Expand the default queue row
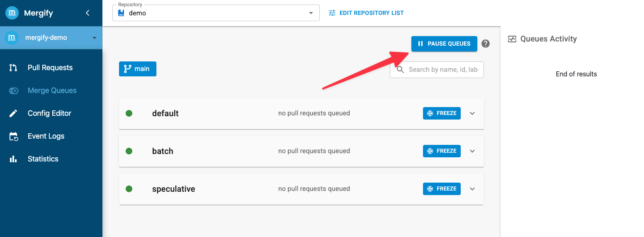This screenshot has width=644, height=237. 472,113
